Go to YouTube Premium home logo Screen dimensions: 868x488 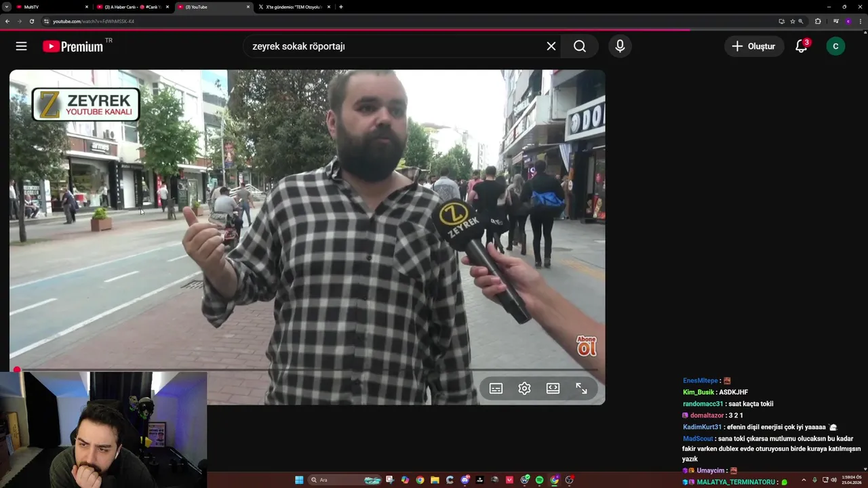(73, 46)
